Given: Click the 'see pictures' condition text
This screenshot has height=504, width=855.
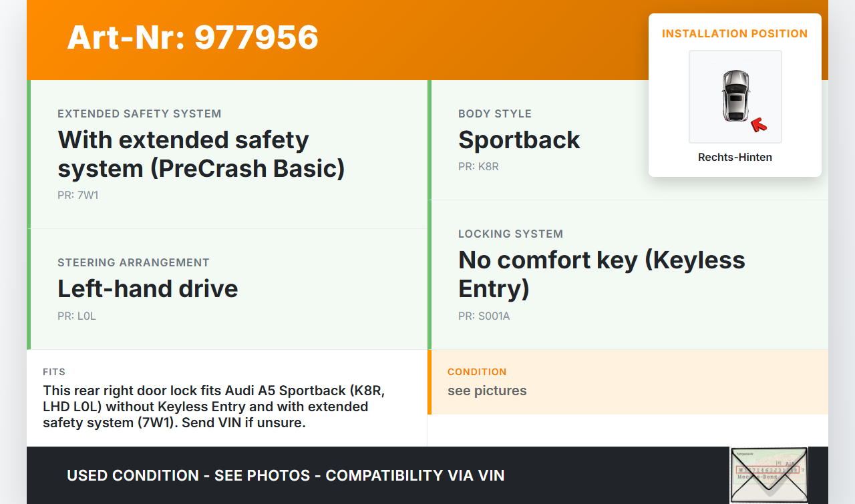Looking at the screenshot, I should (x=487, y=391).
